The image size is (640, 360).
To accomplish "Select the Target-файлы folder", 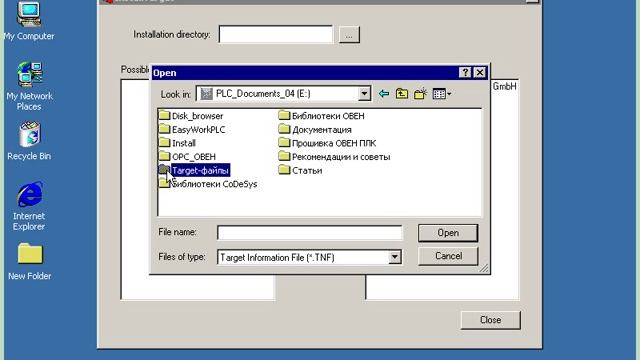I will pyautogui.click(x=194, y=170).
